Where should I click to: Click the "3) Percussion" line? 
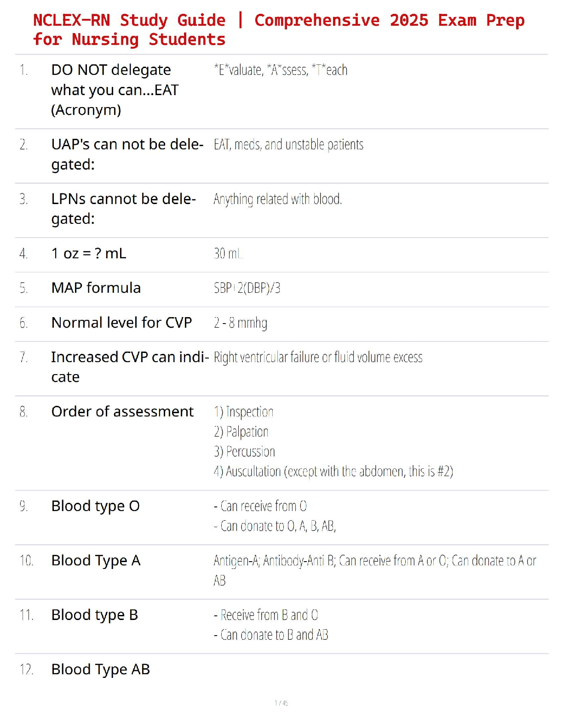[244, 451]
